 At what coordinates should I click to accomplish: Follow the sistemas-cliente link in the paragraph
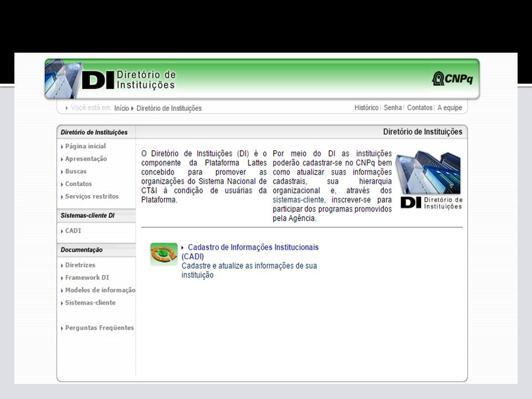299,200
